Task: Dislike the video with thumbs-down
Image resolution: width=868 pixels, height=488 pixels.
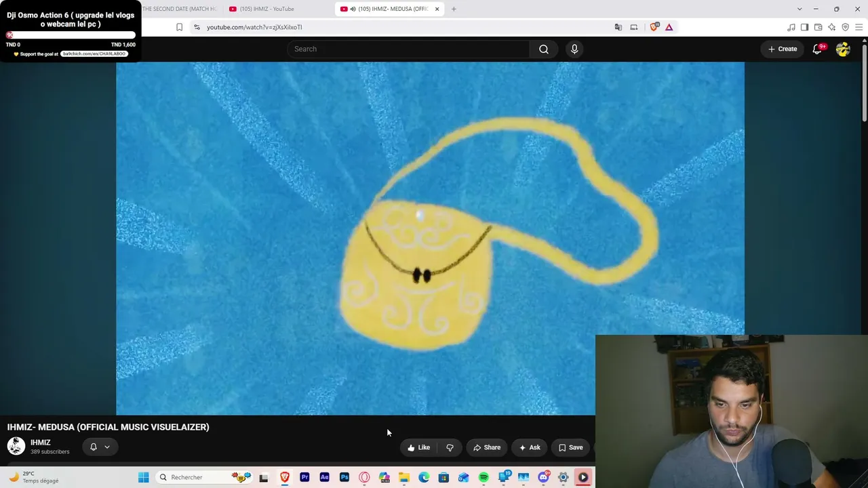Action: coord(450,447)
